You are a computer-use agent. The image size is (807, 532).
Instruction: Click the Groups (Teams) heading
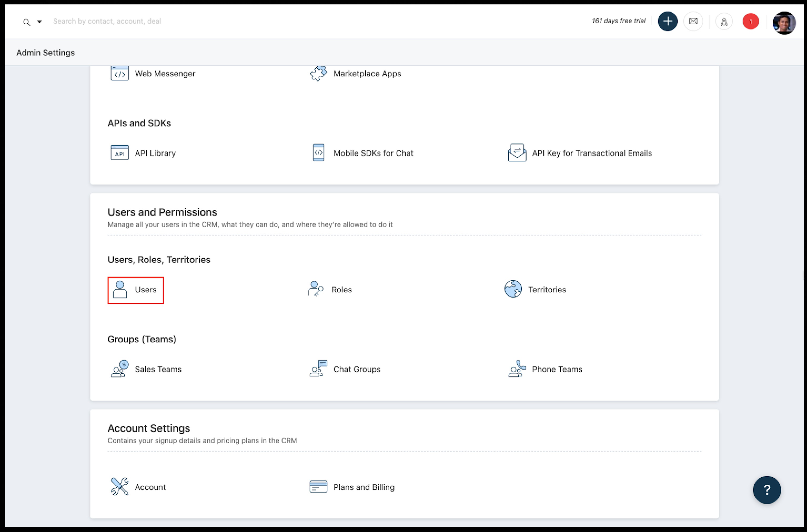(142, 339)
